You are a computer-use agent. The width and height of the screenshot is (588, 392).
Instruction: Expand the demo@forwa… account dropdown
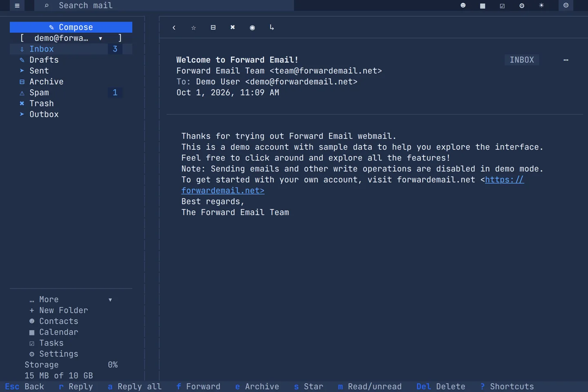(71, 38)
